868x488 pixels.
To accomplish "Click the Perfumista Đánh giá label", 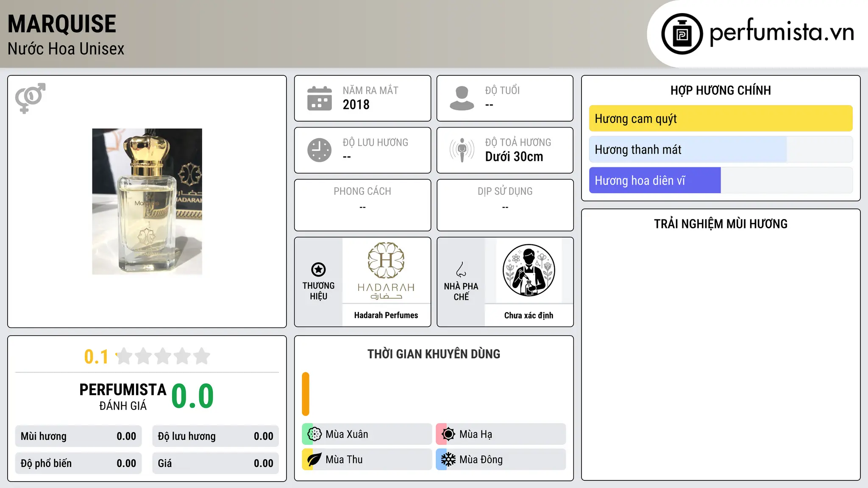I will point(123,397).
